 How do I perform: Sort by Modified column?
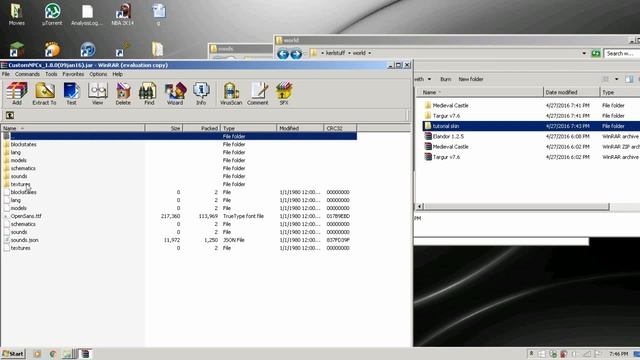click(300, 128)
